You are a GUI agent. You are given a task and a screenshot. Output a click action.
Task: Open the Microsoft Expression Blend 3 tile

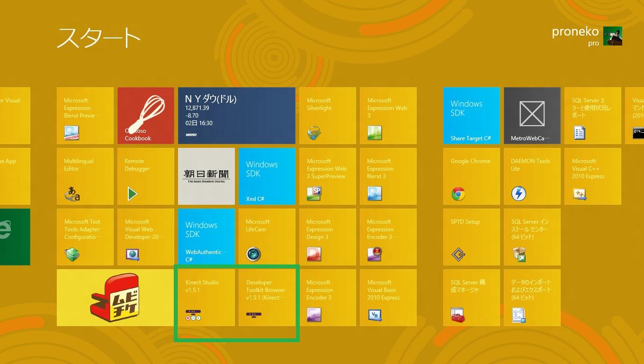[388, 176]
